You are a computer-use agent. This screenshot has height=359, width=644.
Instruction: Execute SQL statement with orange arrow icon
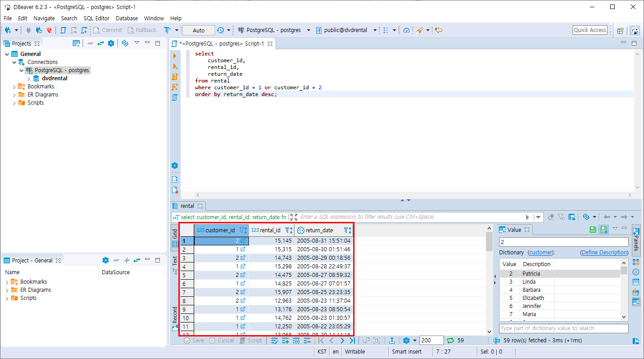tap(175, 56)
